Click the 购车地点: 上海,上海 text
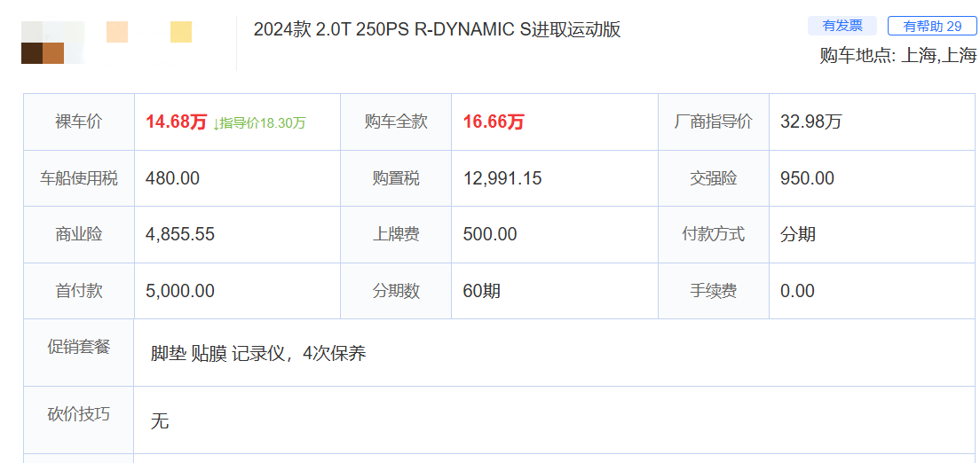980x463 pixels. click(x=897, y=56)
